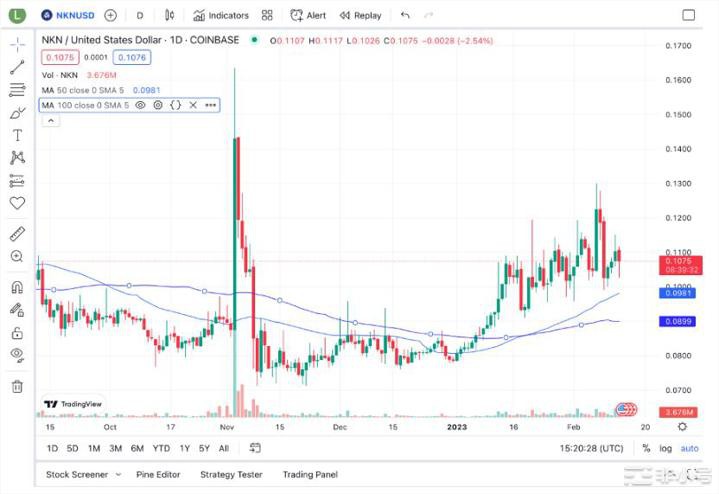Pick the text annotation tool
719x494 pixels.
point(17,135)
